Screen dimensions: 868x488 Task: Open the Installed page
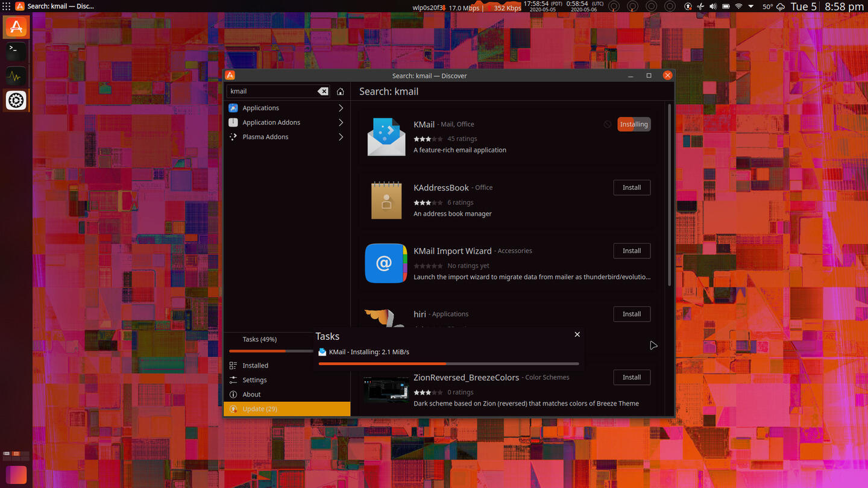pyautogui.click(x=287, y=366)
